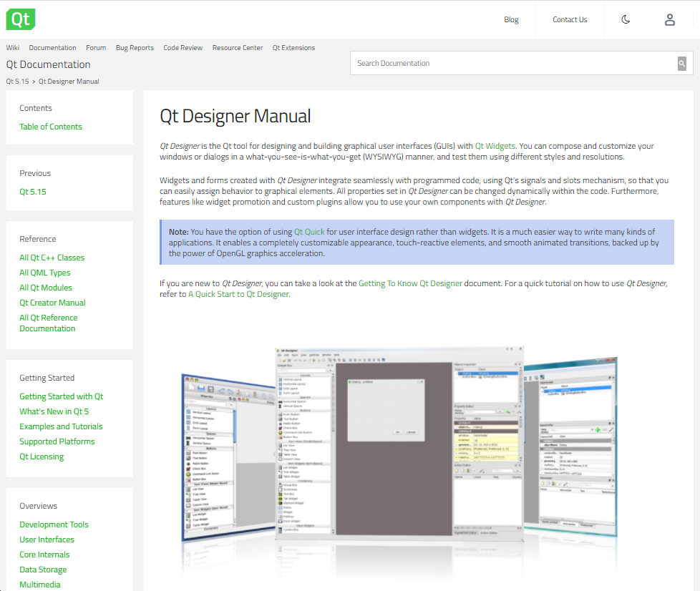Open the Contact Us page

[x=570, y=20]
